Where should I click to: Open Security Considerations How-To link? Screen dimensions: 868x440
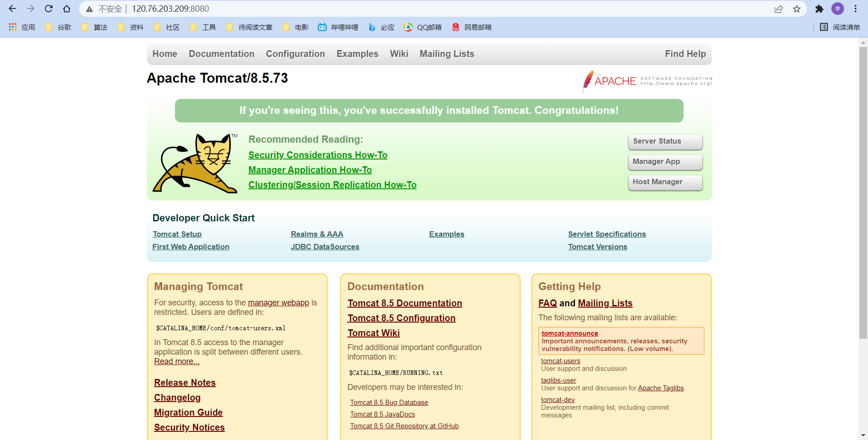pyautogui.click(x=318, y=155)
